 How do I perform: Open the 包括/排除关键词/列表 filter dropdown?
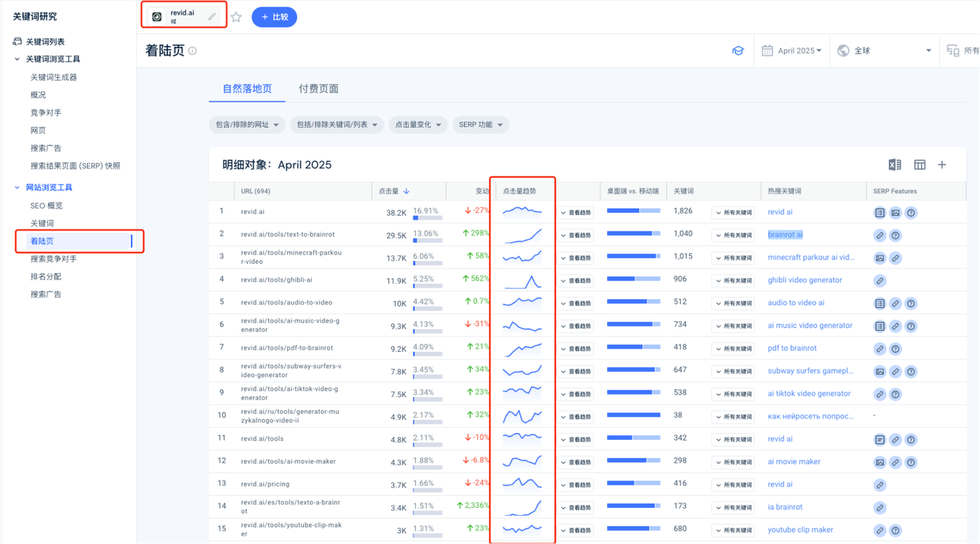[x=337, y=125]
